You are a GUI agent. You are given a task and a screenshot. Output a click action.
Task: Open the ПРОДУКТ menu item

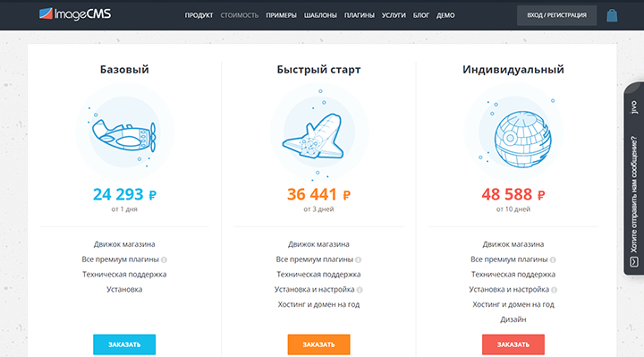199,15
